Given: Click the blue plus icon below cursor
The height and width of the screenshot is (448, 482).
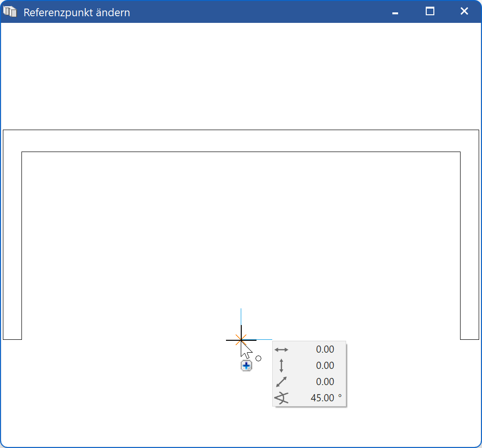Looking at the screenshot, I should click(246, 366).
